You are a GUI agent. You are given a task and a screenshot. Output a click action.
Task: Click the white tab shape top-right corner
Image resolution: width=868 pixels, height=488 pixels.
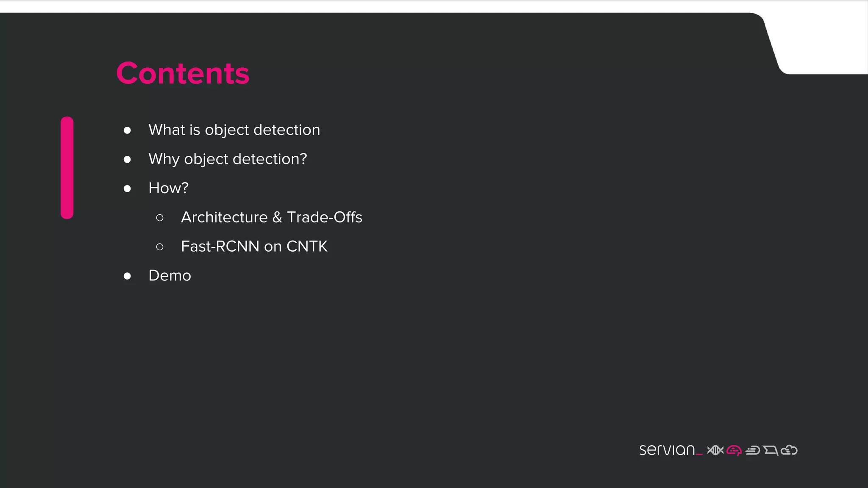click(820, 42)
